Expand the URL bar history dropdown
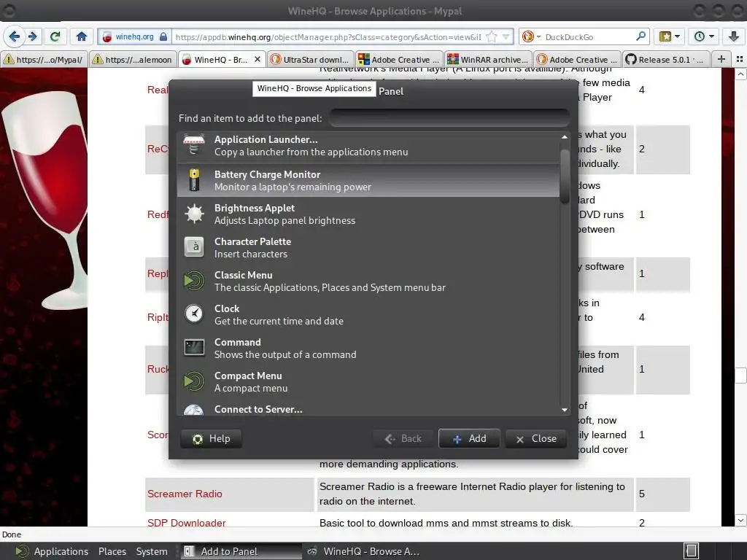The height and width of the screenshot is (560, 747). pos(506,36)
